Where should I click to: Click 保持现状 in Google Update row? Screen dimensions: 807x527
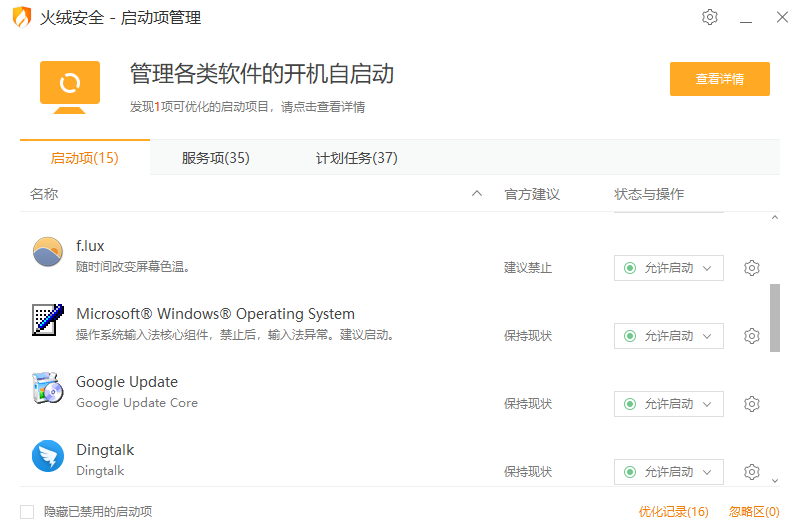click(528, 403)
